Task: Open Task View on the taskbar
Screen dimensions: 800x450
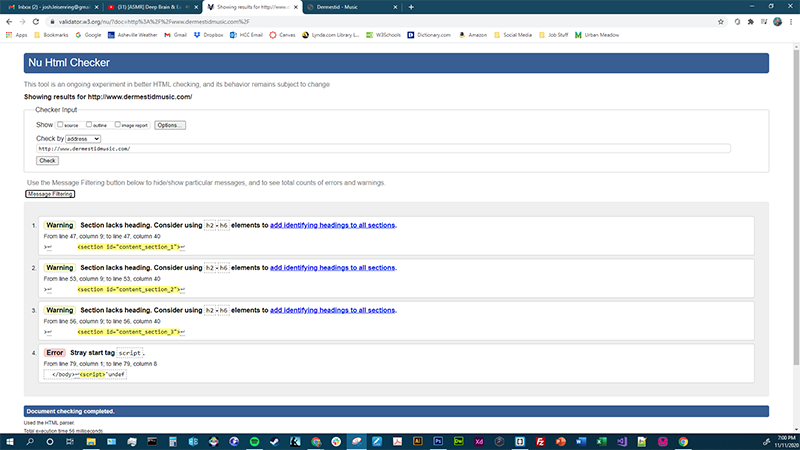Action: pos(70,442)
